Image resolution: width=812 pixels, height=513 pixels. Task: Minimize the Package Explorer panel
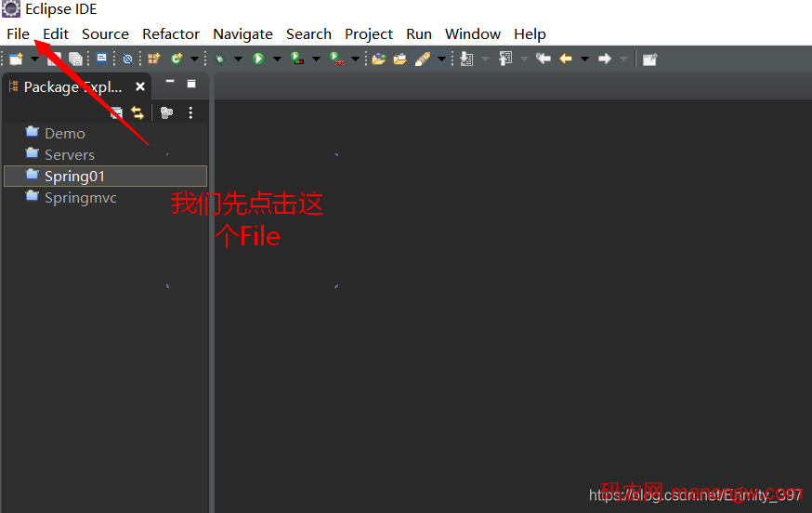[x=170, y=82]
